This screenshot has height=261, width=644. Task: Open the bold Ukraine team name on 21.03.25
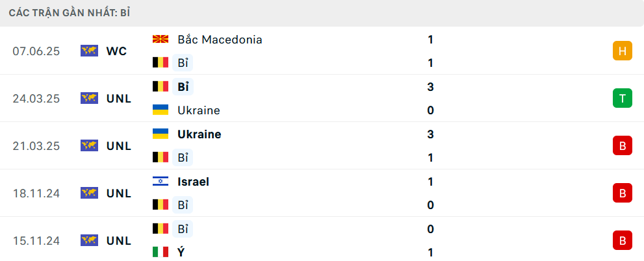point(200,134)
